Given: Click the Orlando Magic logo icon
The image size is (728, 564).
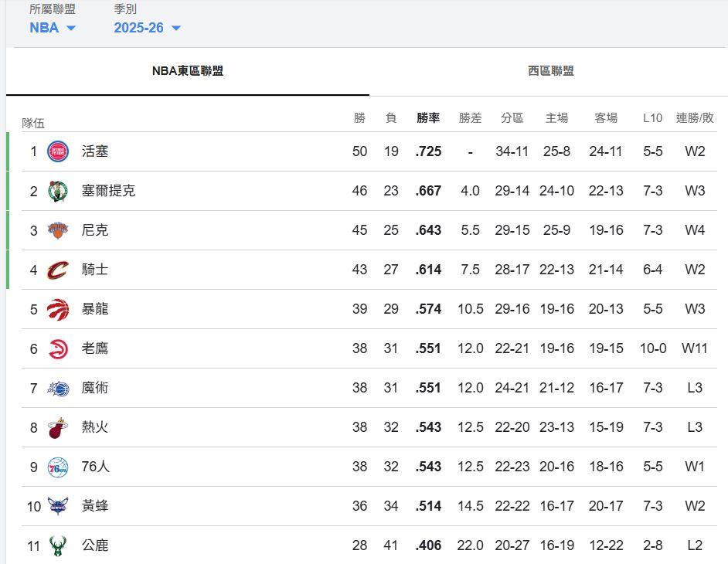Looking at the screenshot, I should point(58,388).
